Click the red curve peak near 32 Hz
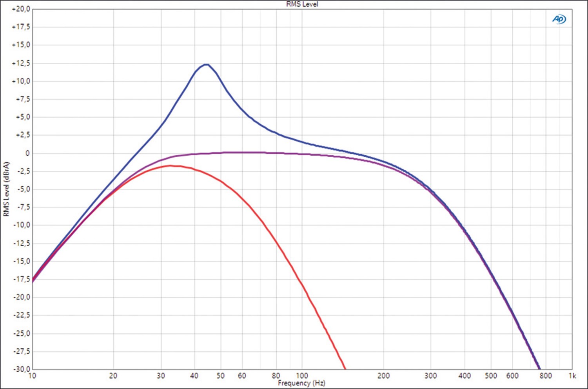The image size is (588, 389). (x=171, y=165)
